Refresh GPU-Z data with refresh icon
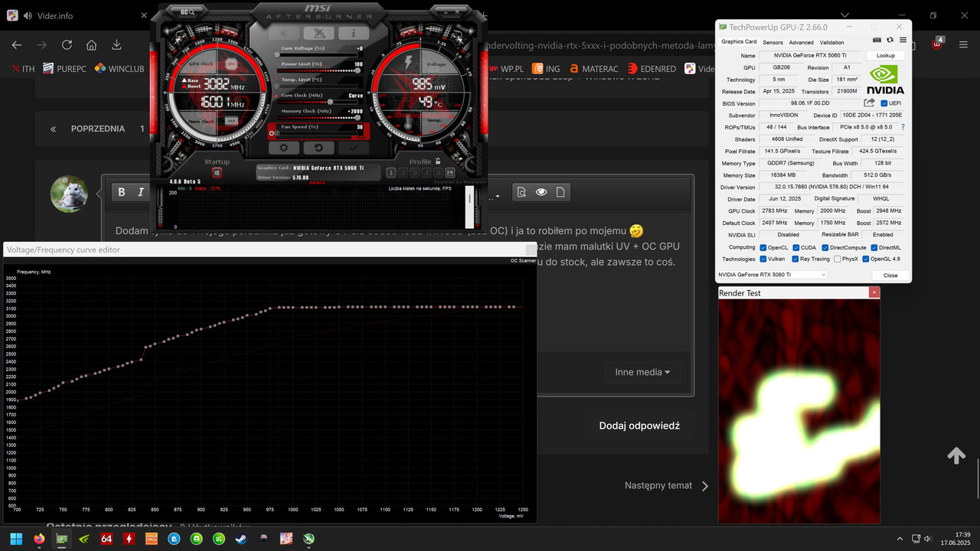 click(x=890, y=40)
